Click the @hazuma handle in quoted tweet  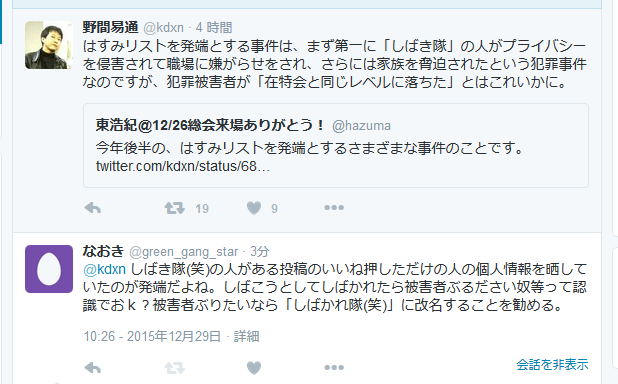[361, 126]
